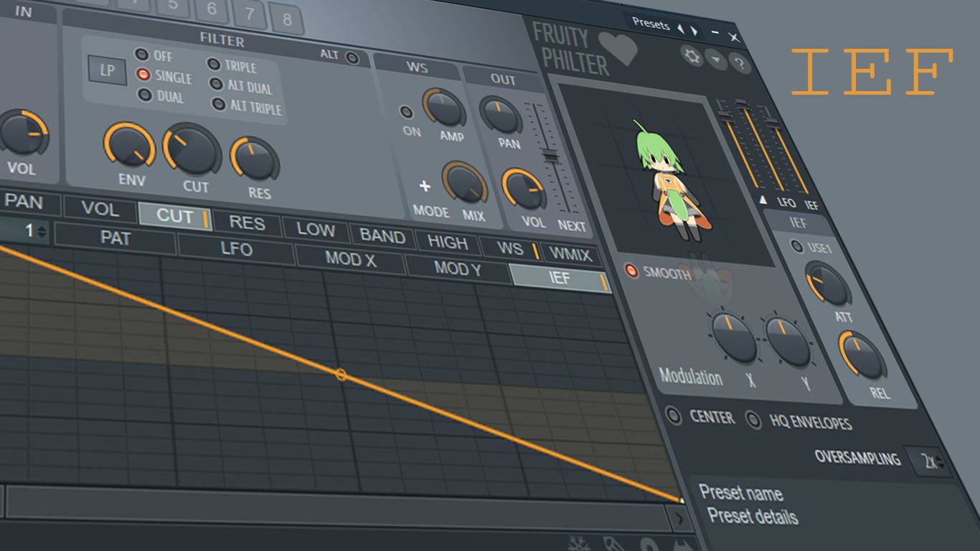The width and height of the screenshot is (980, 551).
Task: Switch to the VOL envelope tab
Action: [100, 208]
